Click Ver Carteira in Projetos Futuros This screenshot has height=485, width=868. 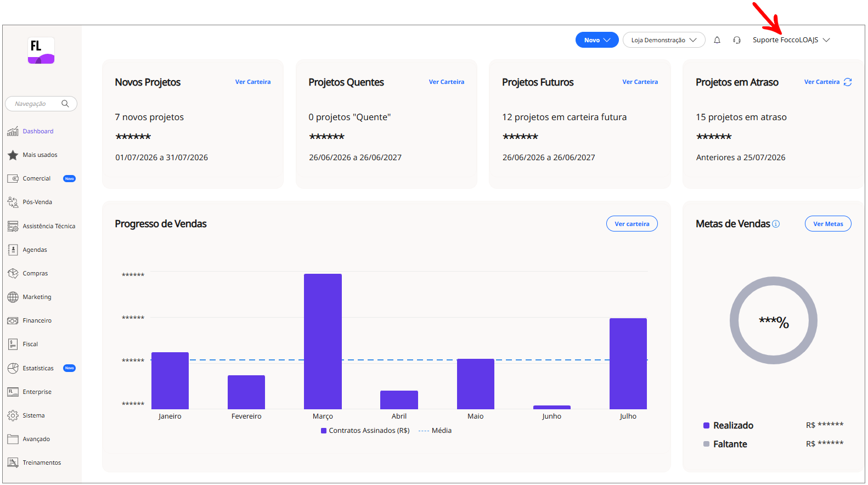(640, 82)
